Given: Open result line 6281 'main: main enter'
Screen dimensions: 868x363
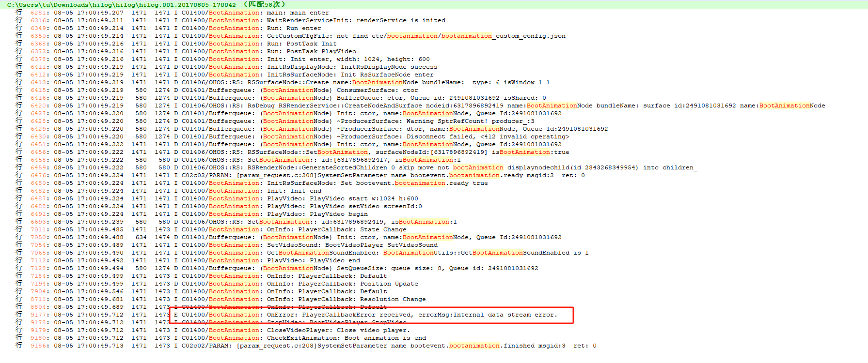Looking at the screenshot, I should click(x=172, y=13).
